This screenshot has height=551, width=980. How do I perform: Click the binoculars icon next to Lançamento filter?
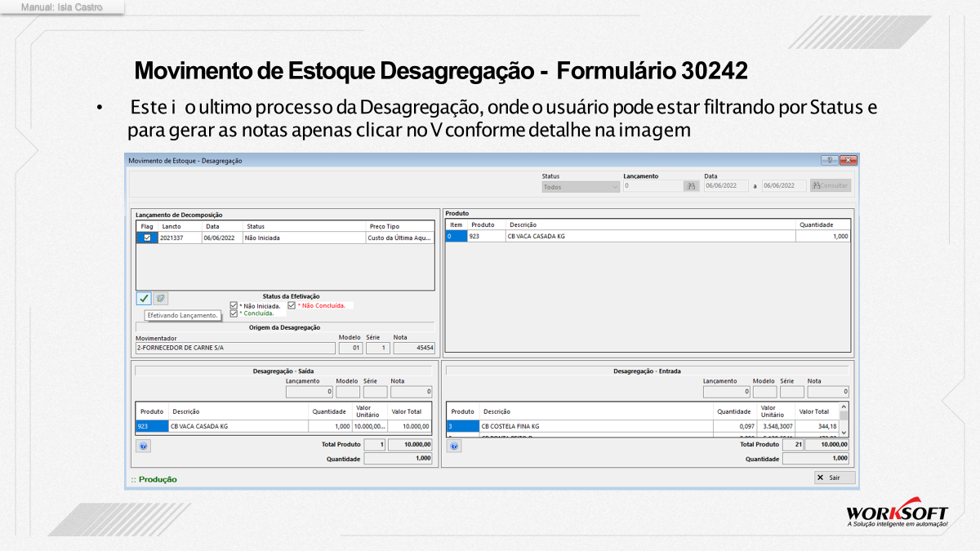(x=692, y=186)
